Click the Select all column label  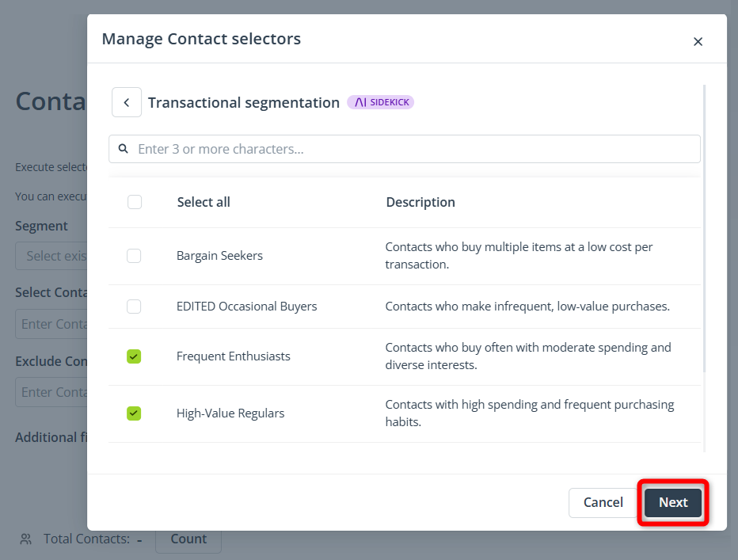pyautogui.click(x=204, y=202)
